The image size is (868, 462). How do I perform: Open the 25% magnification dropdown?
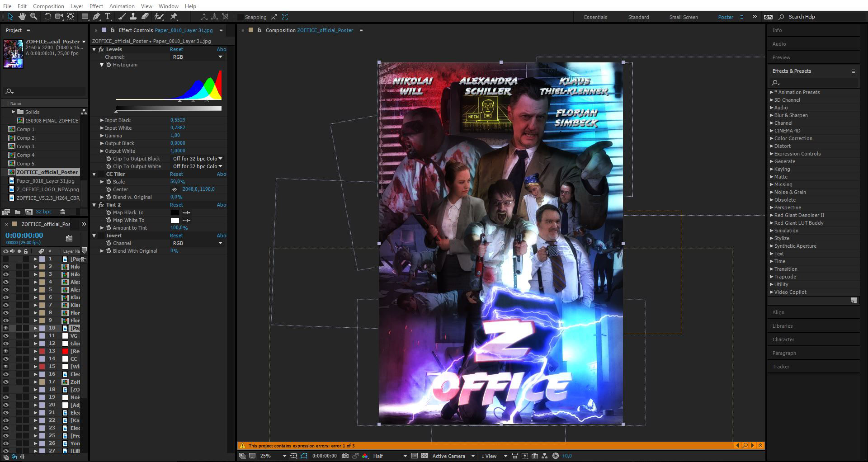[273, 456]
